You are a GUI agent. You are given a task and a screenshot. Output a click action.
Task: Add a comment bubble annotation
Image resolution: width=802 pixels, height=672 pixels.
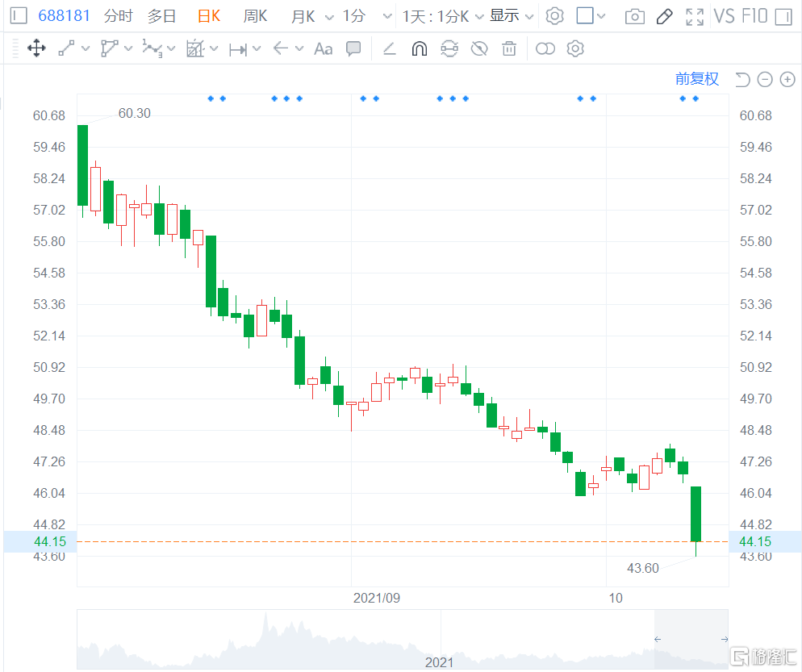[x=353, y=48]
